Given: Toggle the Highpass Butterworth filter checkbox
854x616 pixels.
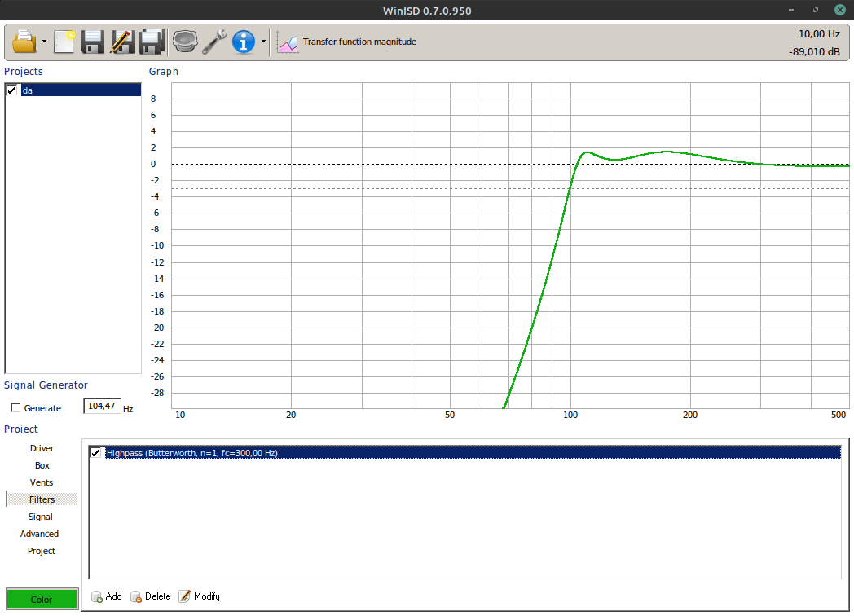Looking at the screenshot, I should pyautogui.click(x=96, y=453).
